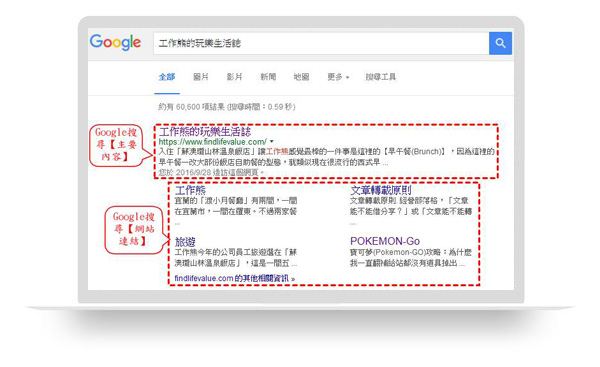Expand the 更多 dropdown menu
This screenshot has height=367, width=600.
click(338, 77)
